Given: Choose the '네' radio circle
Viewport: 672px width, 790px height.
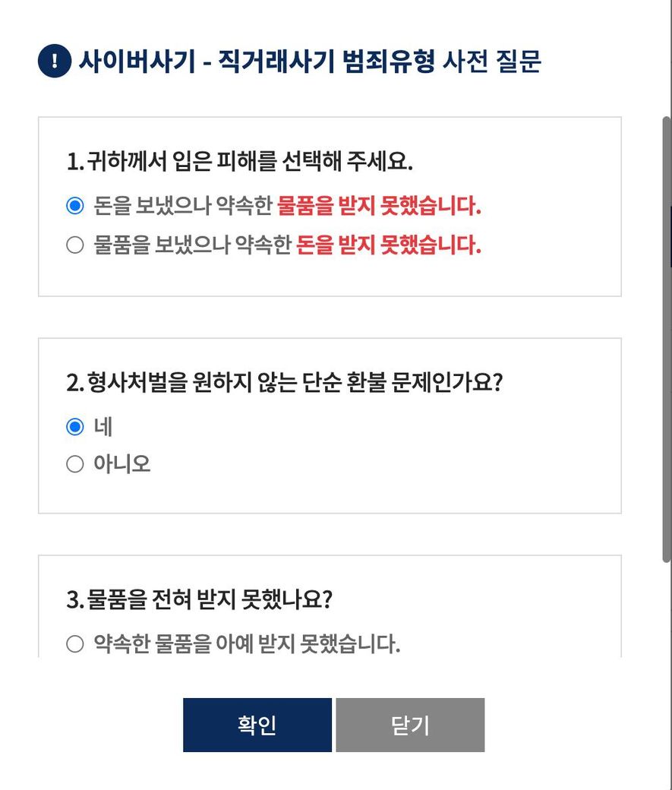Looking at the screenshot, I should click(74, 427).
